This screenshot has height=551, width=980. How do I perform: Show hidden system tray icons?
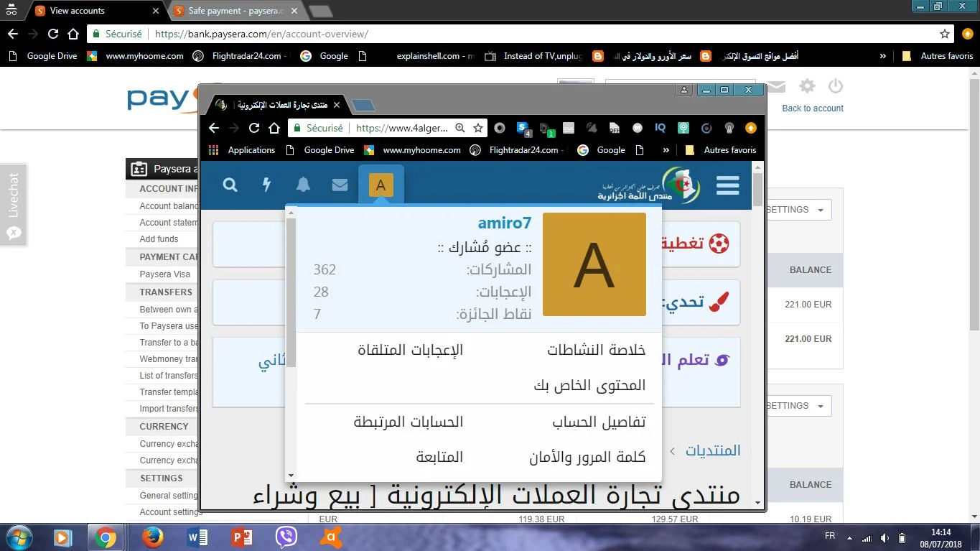tap(850, 537)
